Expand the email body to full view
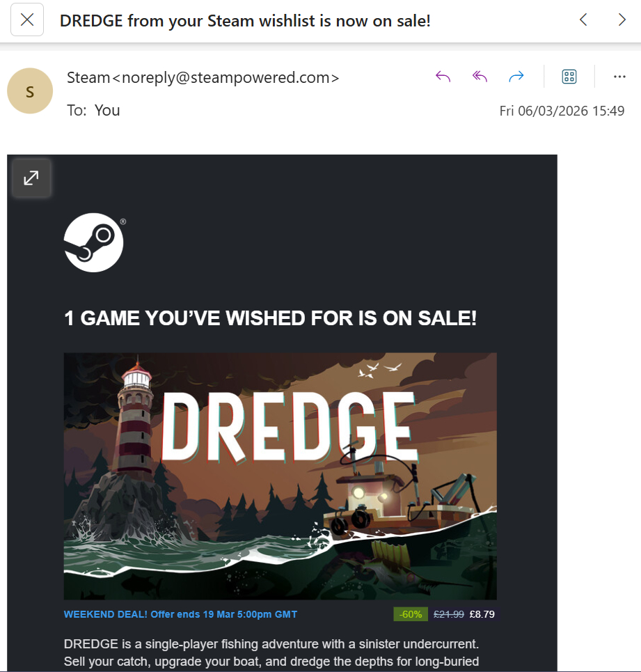The image size is (641, 672). coord(31,178)
